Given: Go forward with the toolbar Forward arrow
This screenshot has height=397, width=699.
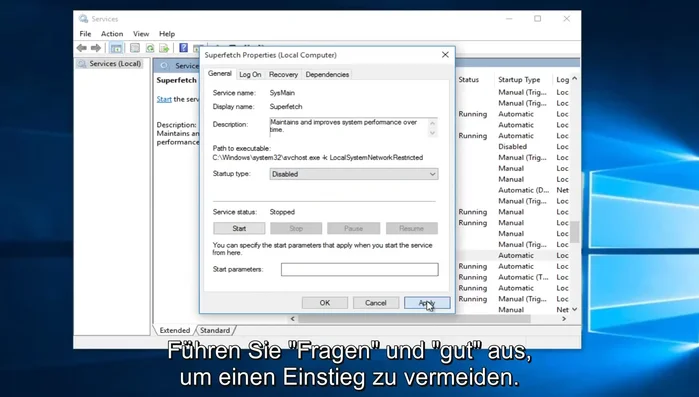Looking at the screenshot, I should pos(96,48).
